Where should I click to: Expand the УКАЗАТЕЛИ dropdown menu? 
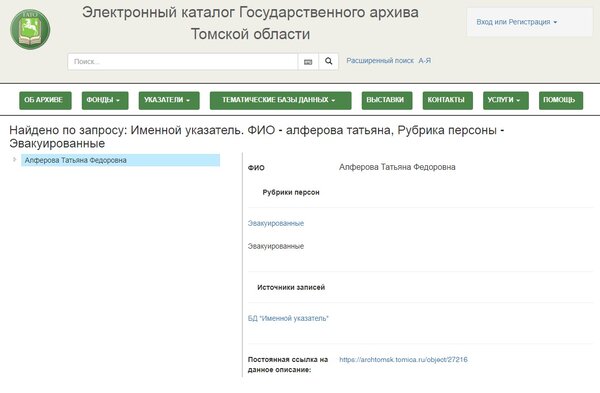tap(169, 100)
